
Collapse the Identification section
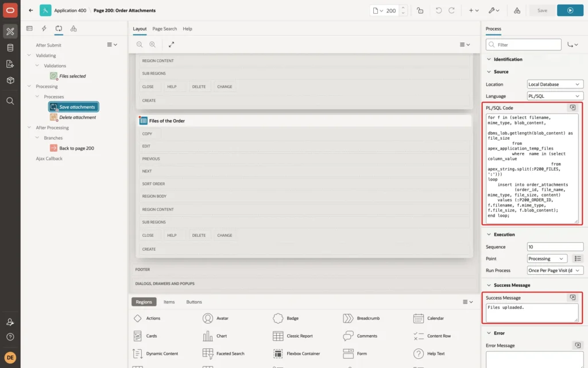coord(489,59)
